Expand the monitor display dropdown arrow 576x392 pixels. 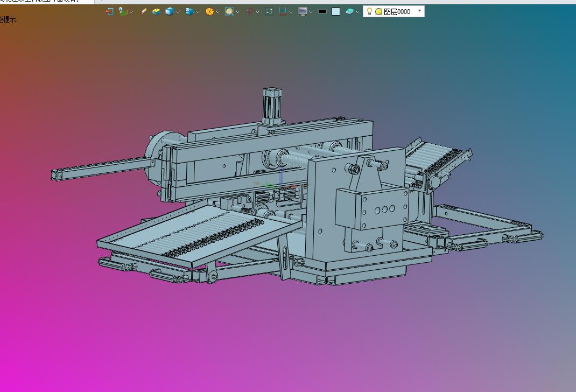[x=311, y=12]
